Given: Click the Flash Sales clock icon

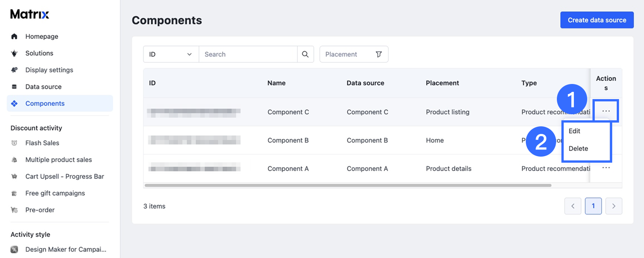Looking at the screenshot, I should [x=14, y=143].
